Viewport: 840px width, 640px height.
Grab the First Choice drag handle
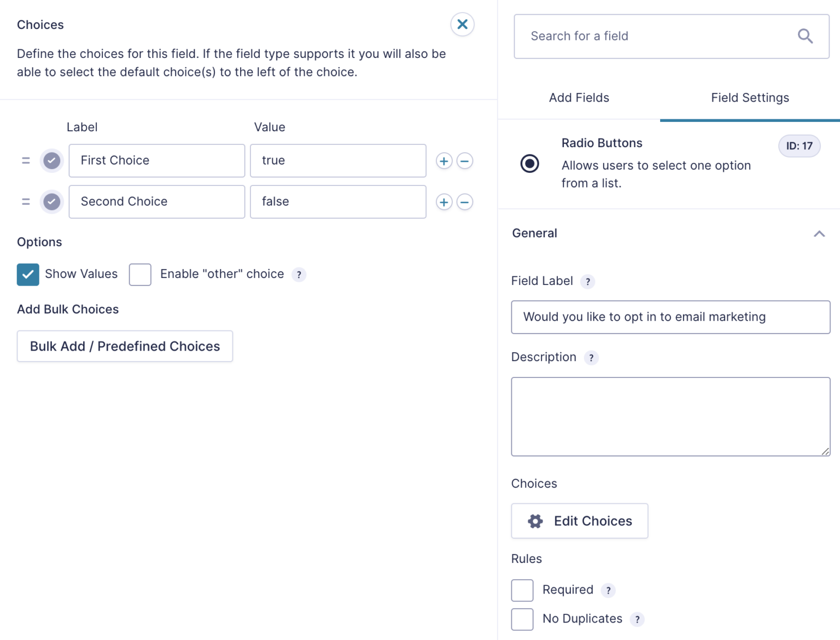click(26, 160)
